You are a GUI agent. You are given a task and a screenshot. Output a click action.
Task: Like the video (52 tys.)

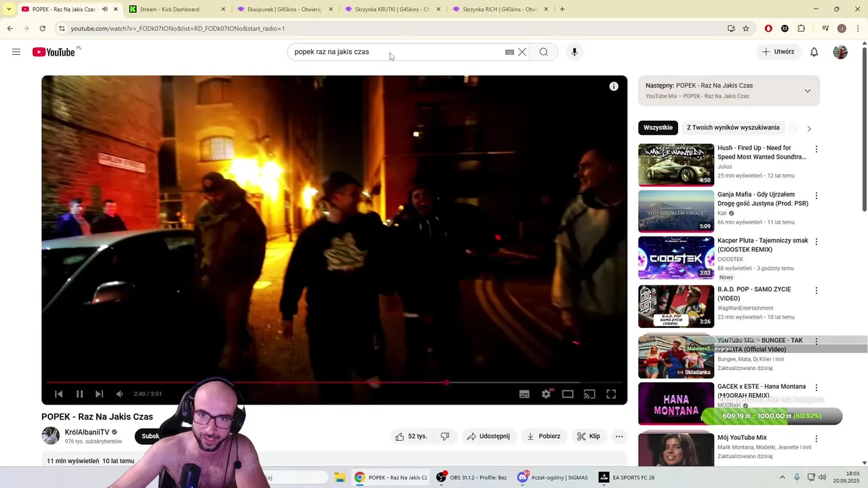pyautogui.click(x=411, y=436)
